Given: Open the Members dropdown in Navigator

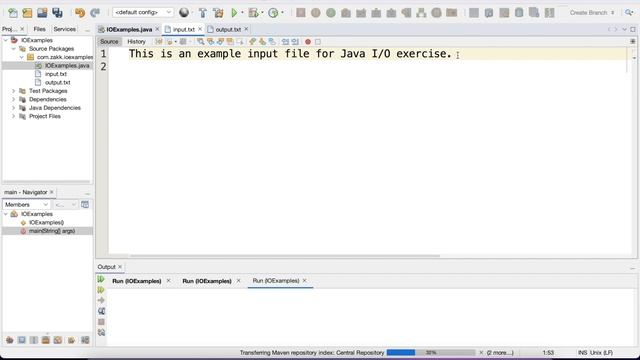Looking at the screenshot, I should click(26, 204).
